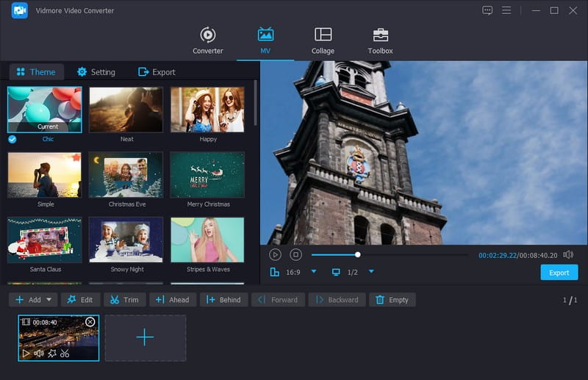The width and height of the screenshot is (588, 380).
Task: Switch to the Setting tab
Action: coord(96,72)
